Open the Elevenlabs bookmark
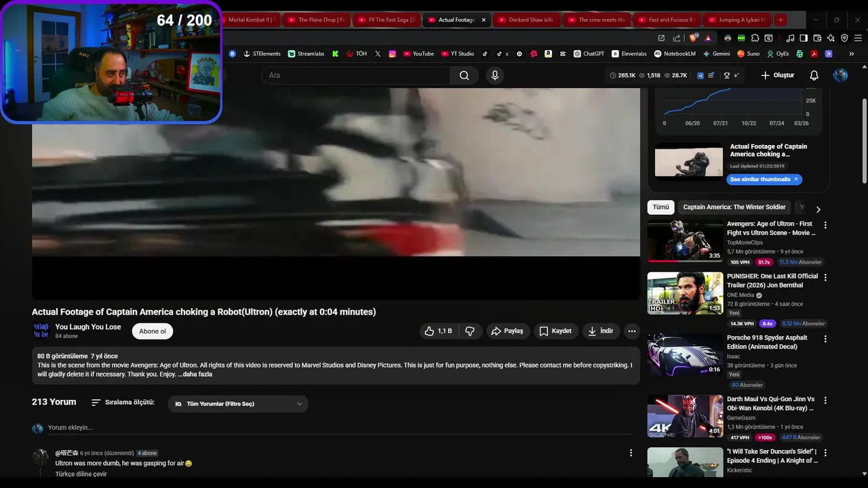Screen dimensions: 868x488 pyautogui.click(x=629, y=54)
